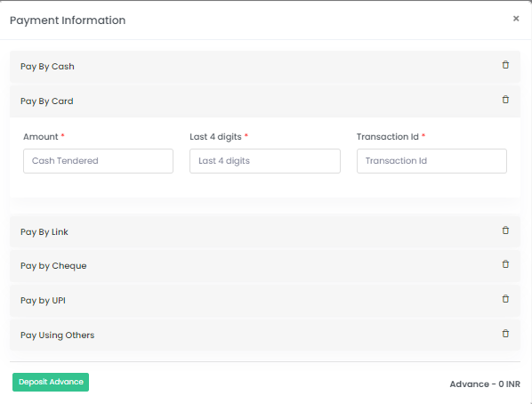Close the Payment Information dialog
The height and width of the screenshot is (404, 532).
[x=516, y=19]
